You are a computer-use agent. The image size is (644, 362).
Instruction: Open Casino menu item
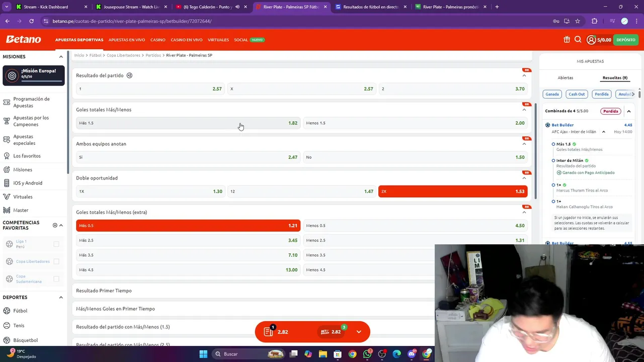click(158, 40)
